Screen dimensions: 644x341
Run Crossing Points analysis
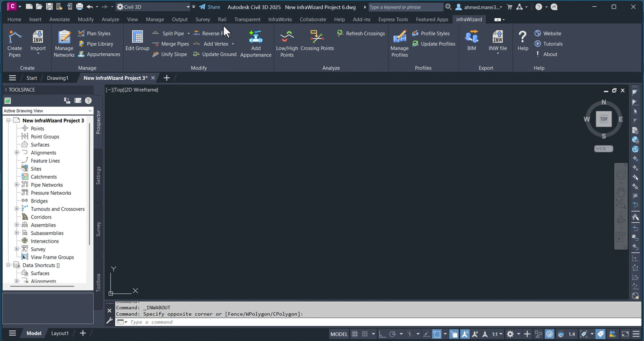click(x=317, y=41)
